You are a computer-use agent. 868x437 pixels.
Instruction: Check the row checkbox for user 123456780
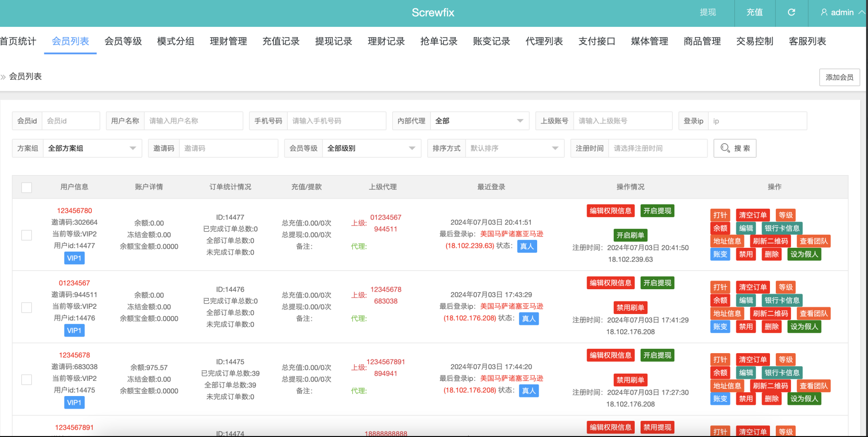[x=27, y=235]
